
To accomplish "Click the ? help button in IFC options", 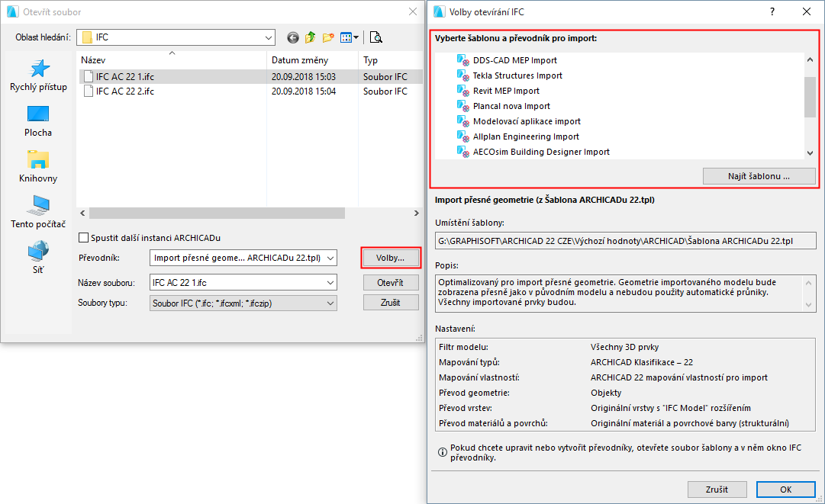I will click(x=772, y=11).
